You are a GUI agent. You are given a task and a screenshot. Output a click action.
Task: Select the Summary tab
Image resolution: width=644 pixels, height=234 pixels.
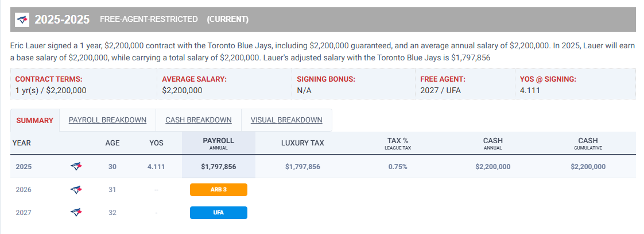(35, 120)
